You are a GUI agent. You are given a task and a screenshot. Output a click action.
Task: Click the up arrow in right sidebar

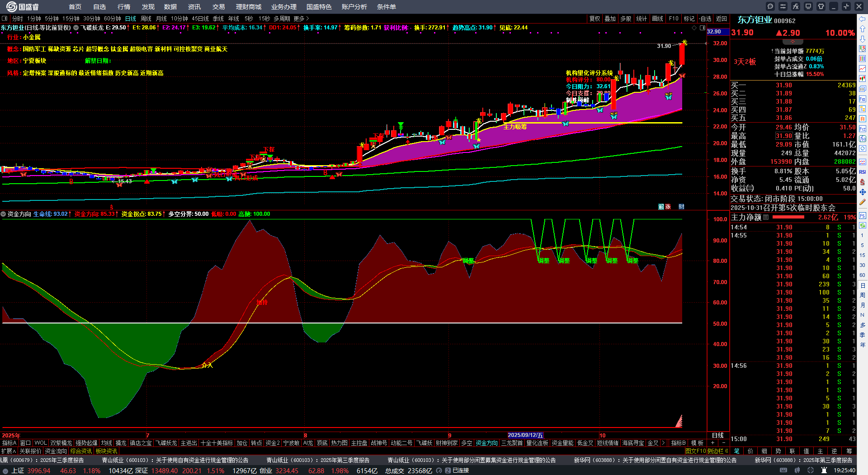[863, 29]
